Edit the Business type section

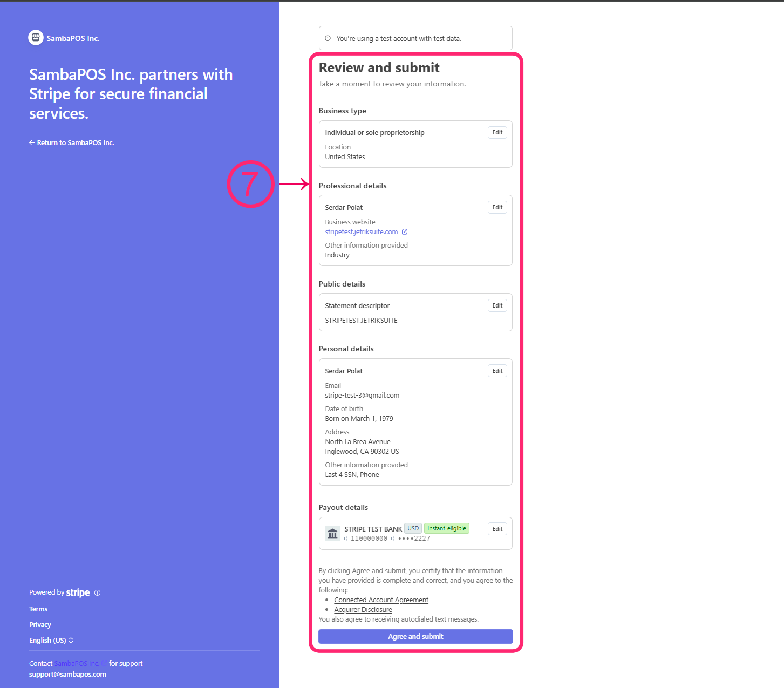coord(497,133)
